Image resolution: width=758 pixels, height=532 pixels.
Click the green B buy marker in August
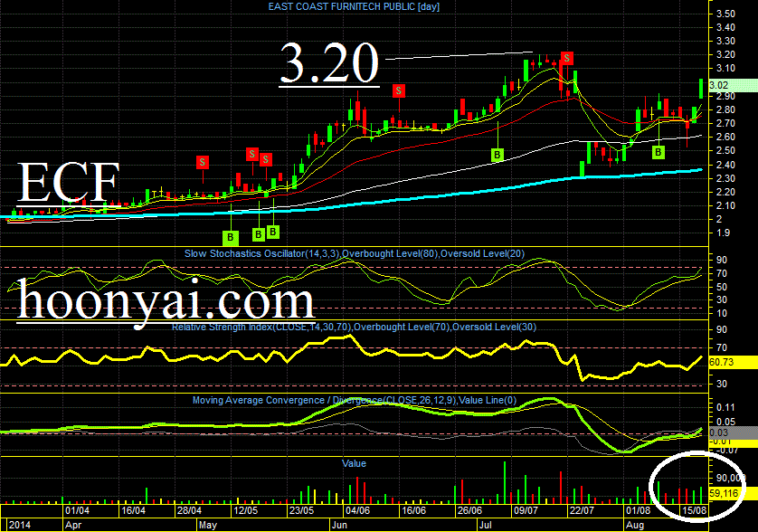tap(658, 152)
